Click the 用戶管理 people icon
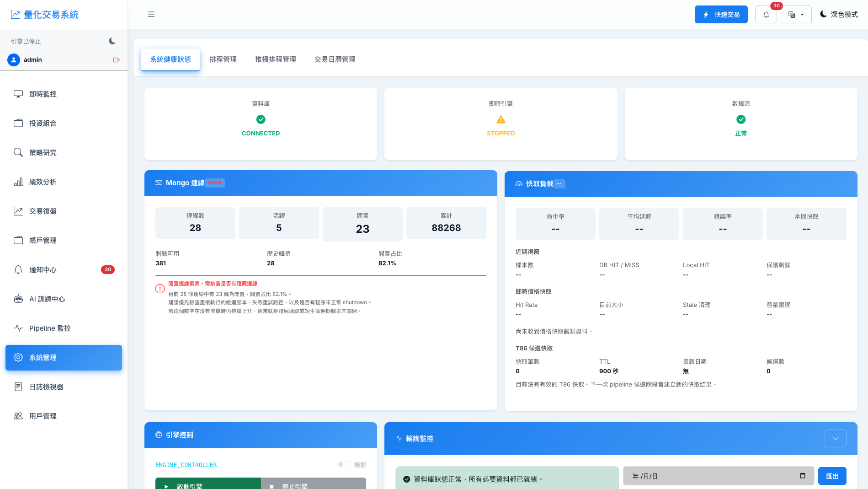 pyautogui.click(x=18, y=416)
